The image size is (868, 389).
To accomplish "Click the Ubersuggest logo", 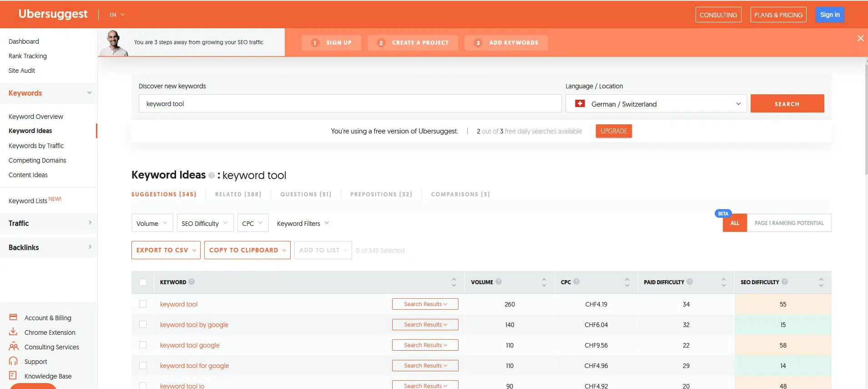I will pos(53,14).
